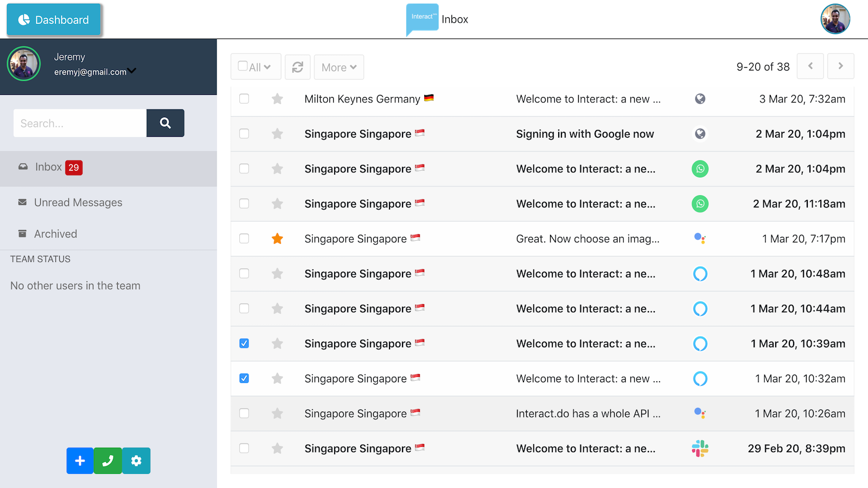The height and width of the screenshot is (488, 868).
Task: Click the web globe icon on 7:32am row
Action: point(700,99)
